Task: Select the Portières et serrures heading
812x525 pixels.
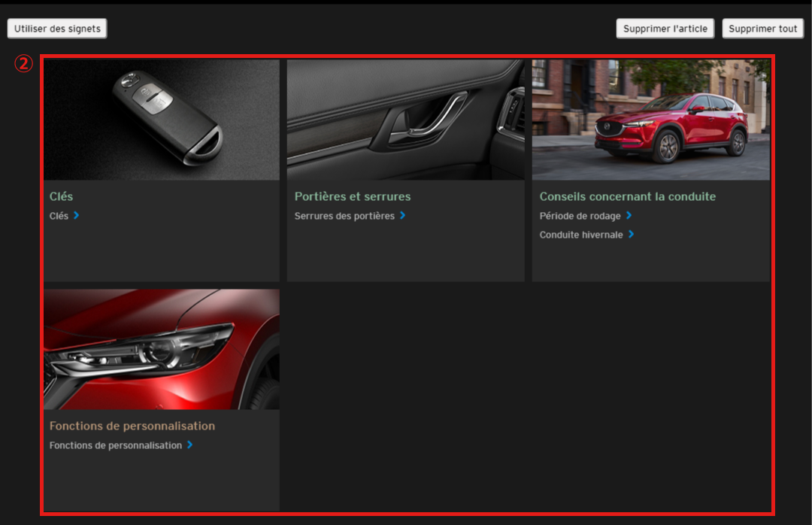Action: 353,196
